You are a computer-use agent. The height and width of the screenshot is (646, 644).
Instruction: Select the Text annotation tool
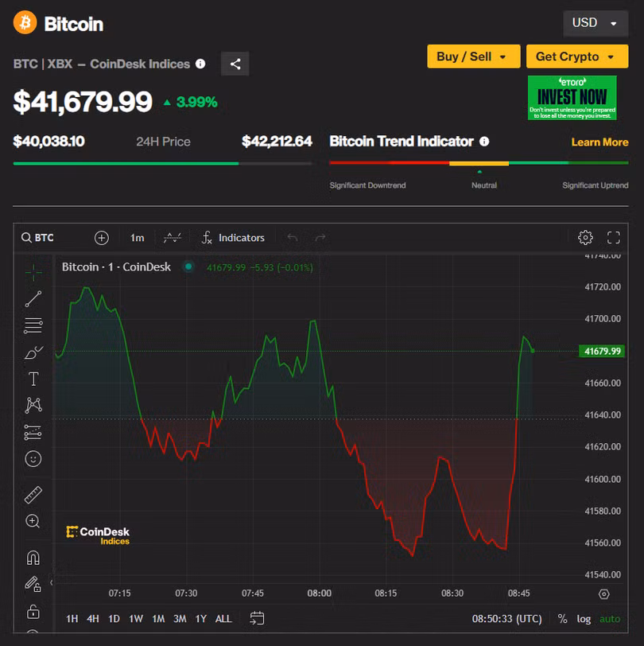[x=33, y=379]
